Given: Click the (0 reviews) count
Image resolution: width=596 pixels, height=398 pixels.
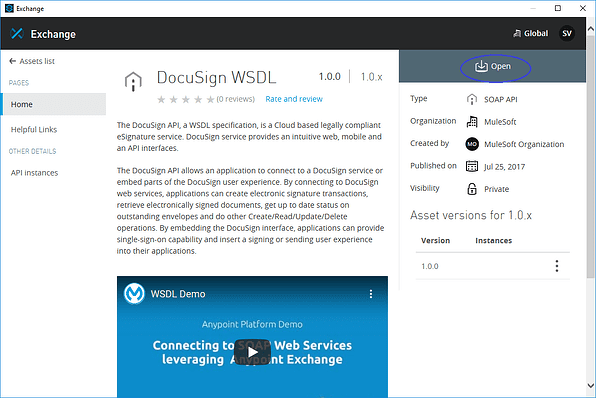Looking at the screenshot, I should point(236,99).
